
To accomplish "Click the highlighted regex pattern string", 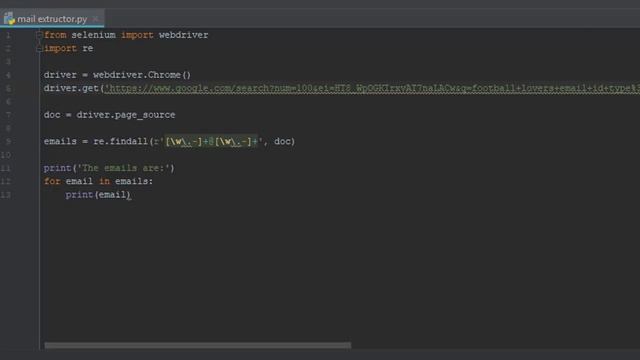I will point(211,142).
